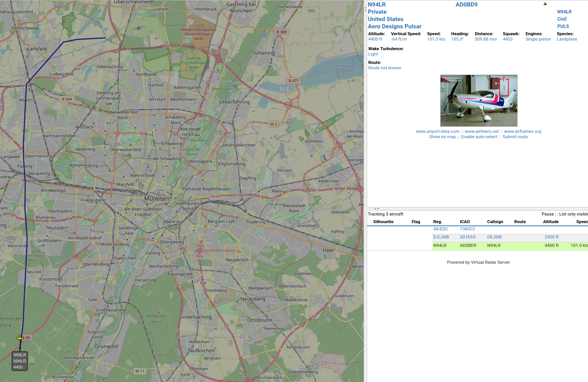588x382 pixels.
Task: Turn on Enable auto-select
Action: pyautogui.click(x=479, y=137)
